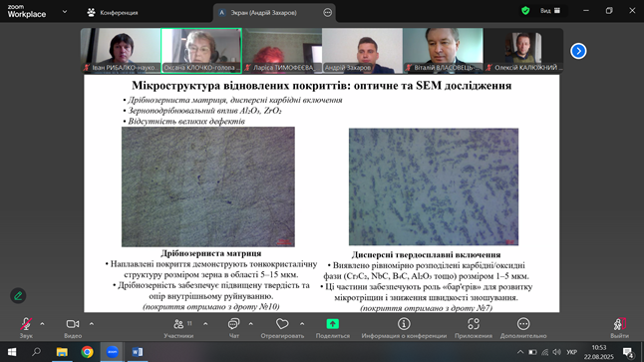
Task: Open the Приложения apps icon
Action: (x=474, y=324)
